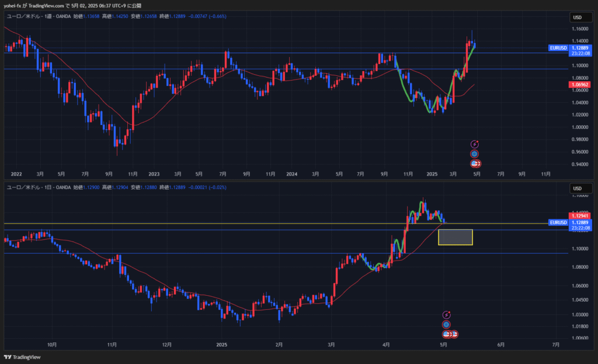Image resolution: width=598 pixels, height=364 pixels.
Task: Click the 2025 label on daily time axis
Action: point(221,345)
